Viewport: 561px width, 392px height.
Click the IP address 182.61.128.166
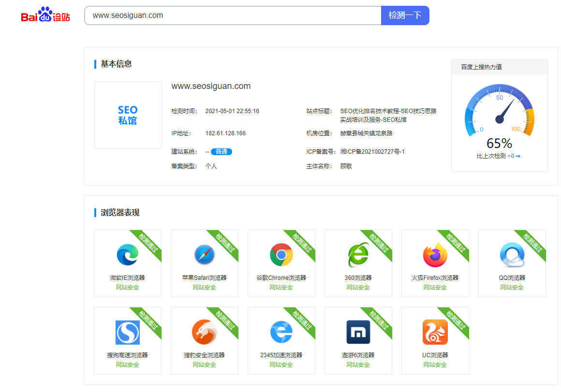(x=225, y=133)
